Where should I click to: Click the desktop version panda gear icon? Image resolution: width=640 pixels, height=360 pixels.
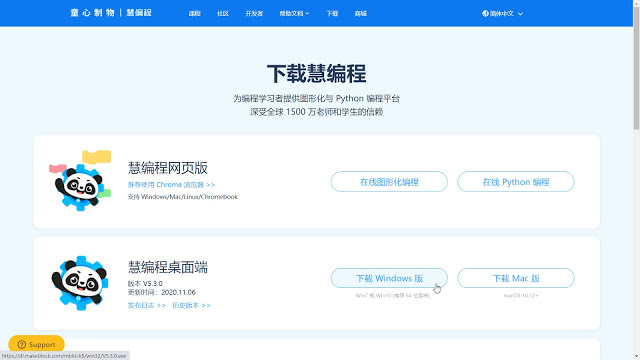(80, 283)
